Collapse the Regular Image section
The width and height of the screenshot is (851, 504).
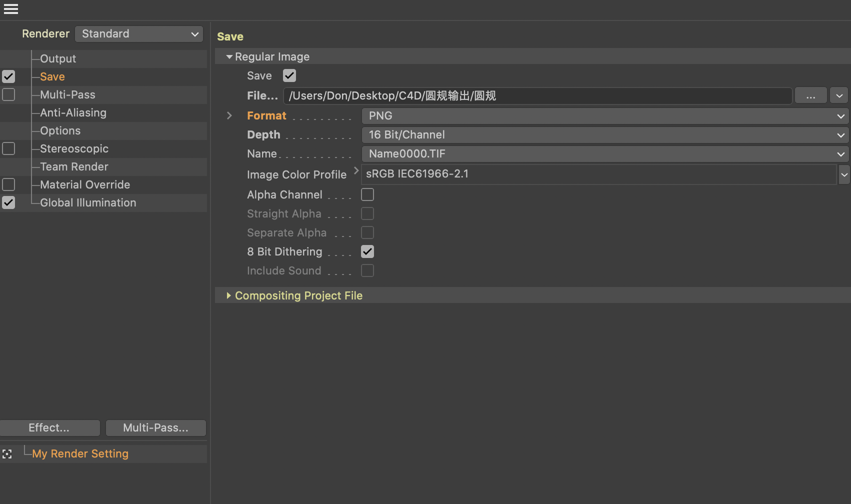(229, 57)
